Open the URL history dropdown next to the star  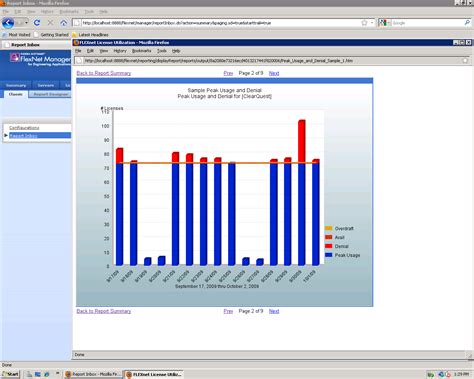(372, 23)
